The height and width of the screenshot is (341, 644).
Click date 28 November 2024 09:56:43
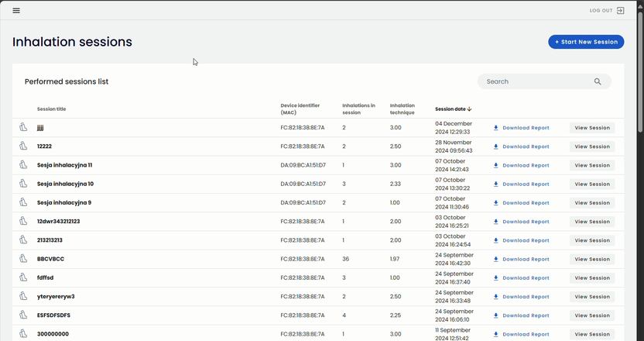tap(454, 146)
